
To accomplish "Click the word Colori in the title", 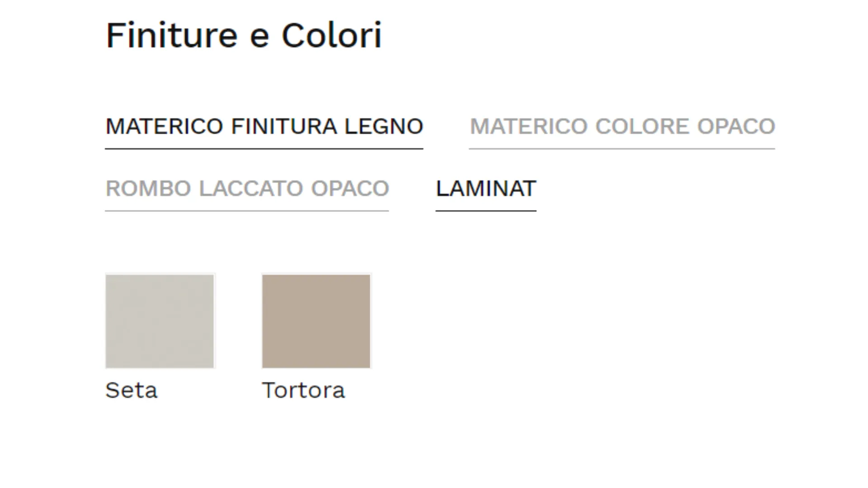I will click(x=331, y=35).
